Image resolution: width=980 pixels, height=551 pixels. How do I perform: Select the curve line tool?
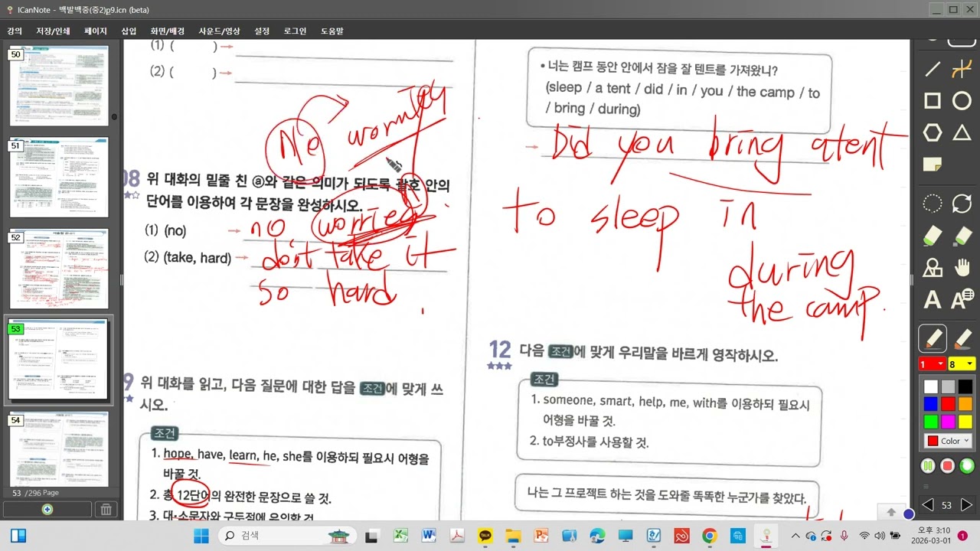click(x=962, y=70)
